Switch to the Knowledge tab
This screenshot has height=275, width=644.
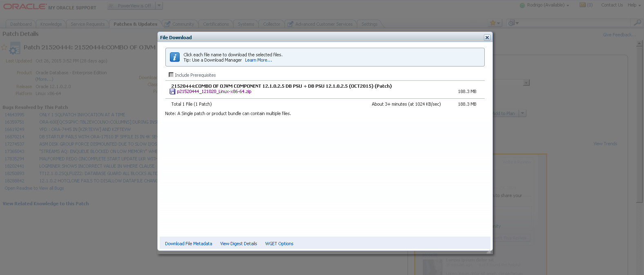pos(51,24)
